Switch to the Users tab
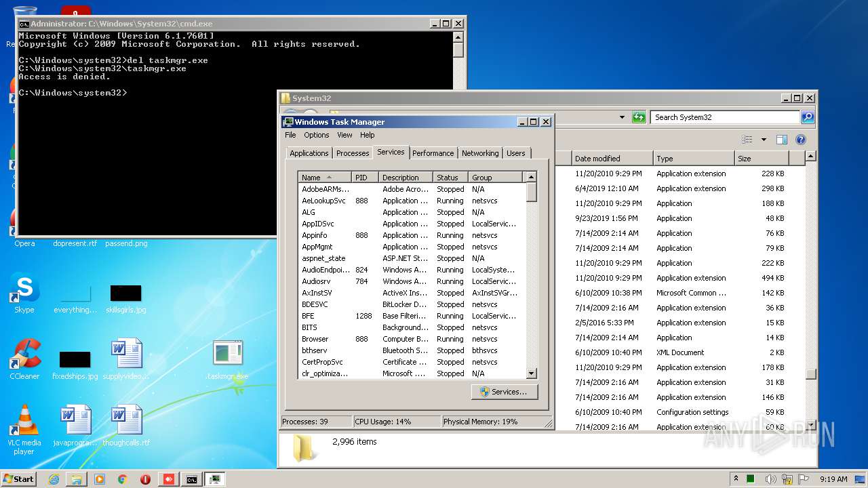The height and width of the screenshot is (488, 868). point(515,153)
